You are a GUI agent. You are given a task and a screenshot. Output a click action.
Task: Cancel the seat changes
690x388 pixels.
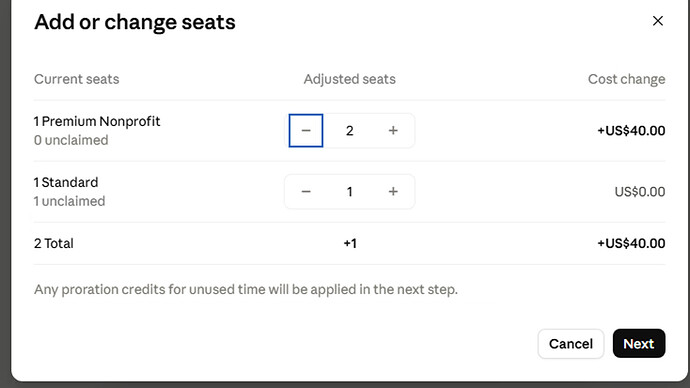[571, 344]
